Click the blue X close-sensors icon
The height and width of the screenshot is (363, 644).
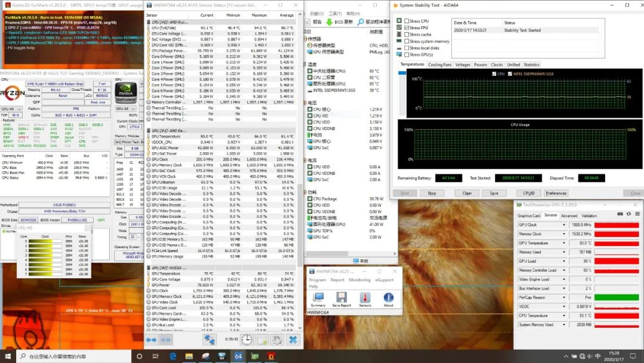tap(293, 339)
